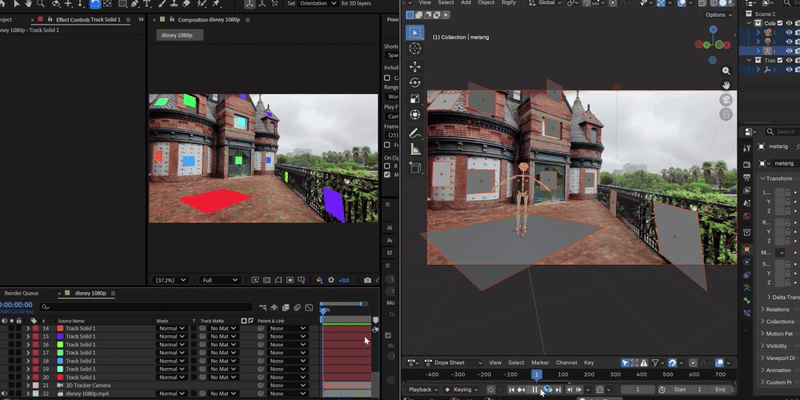This screenshot has height=400, width=800.
Task: Toggle visibility eye of the camera object row
Action: coord(789,33)
